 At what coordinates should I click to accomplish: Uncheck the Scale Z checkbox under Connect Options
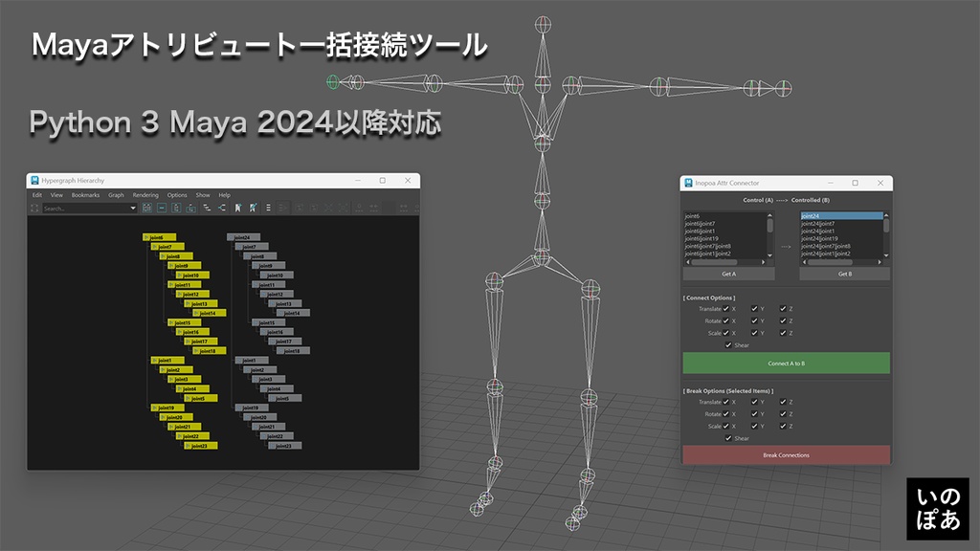(782, 333)
